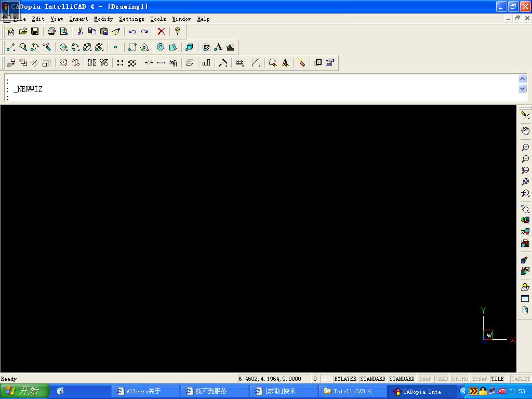Click the second STANDARD status bar field
The image size is (532, 399).
[402, 379]
